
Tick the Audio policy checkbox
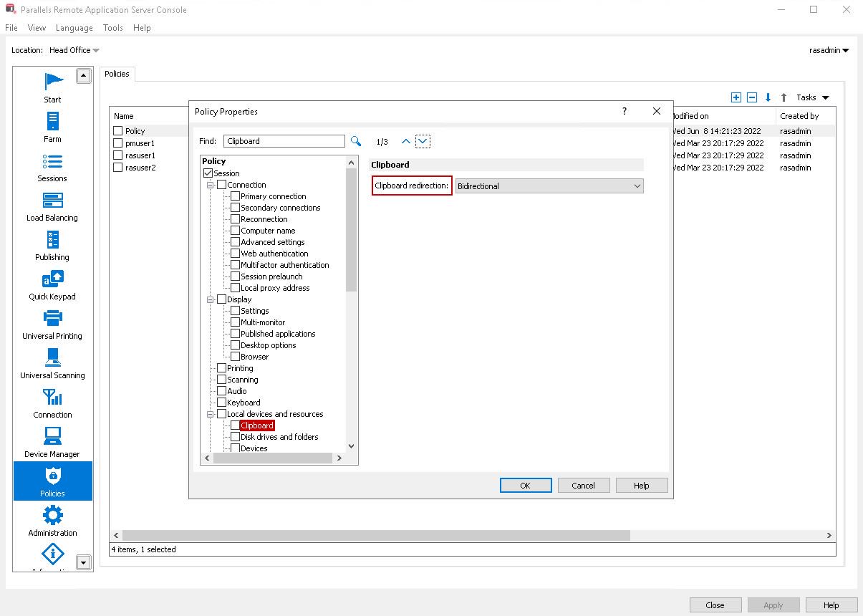(x=222, y=391)
